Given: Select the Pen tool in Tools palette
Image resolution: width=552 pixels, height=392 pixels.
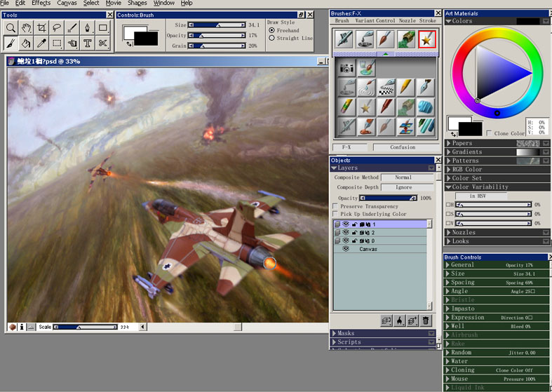Looking at the screenshot, I should click(87, 28).
